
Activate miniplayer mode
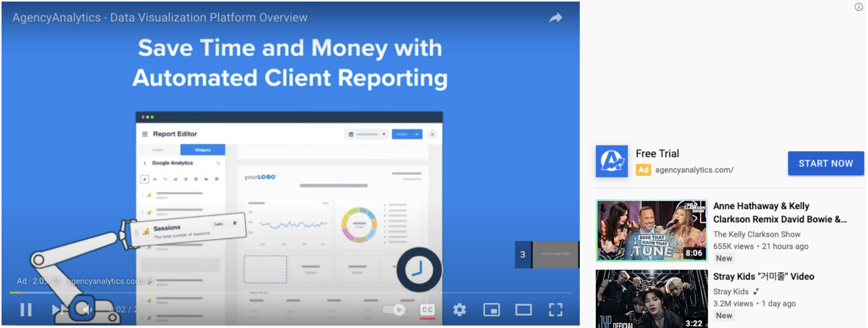pyautogui.click(x=491, y=310)
